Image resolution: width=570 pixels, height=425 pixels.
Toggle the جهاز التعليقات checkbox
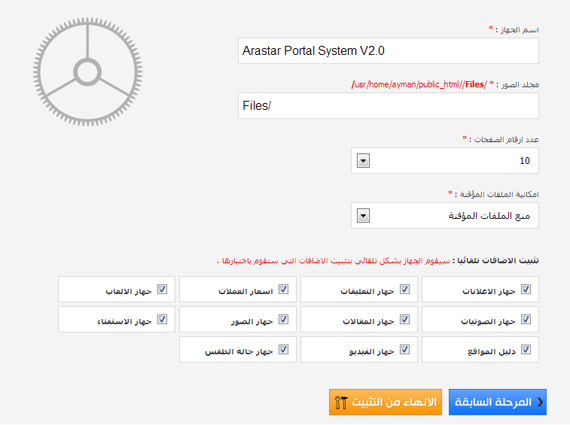[x=405, y=289]
